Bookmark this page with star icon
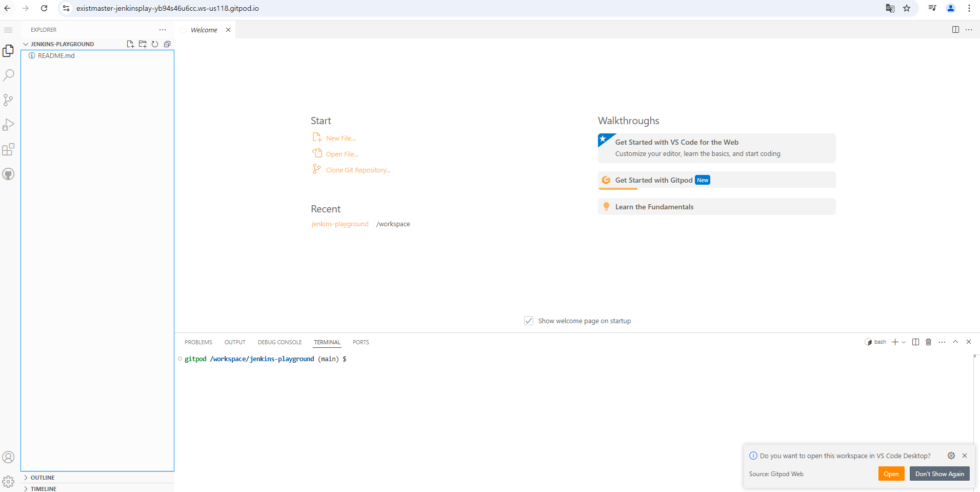 point(907,8)
